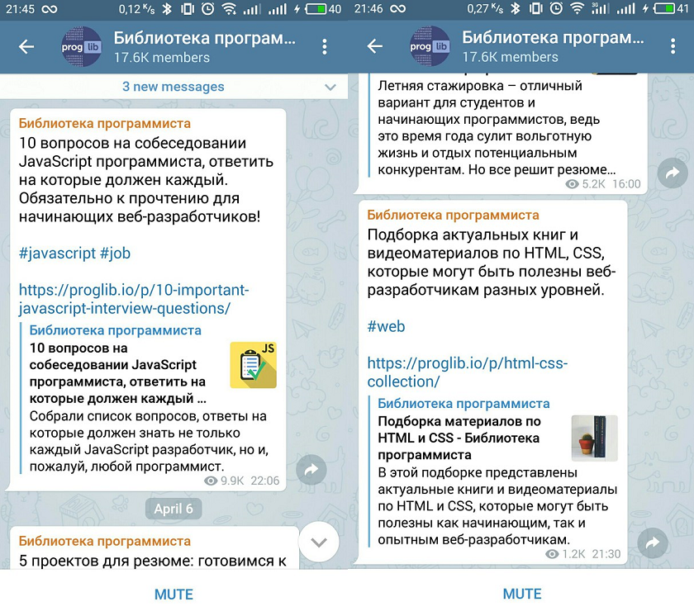Screen dimensions: 694x616
Task: Forward the HTML CSS collection post
Action: click(x=653, y=543)
